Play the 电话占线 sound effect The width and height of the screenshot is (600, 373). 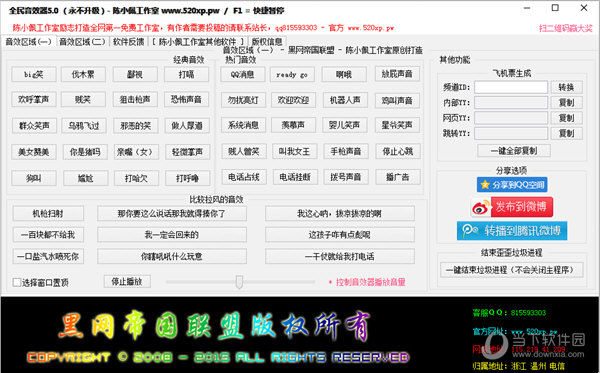coord(244,177)
